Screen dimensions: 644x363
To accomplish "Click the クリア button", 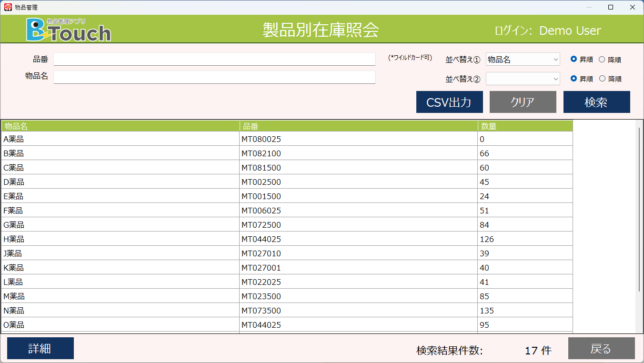I will pos(523,102).
